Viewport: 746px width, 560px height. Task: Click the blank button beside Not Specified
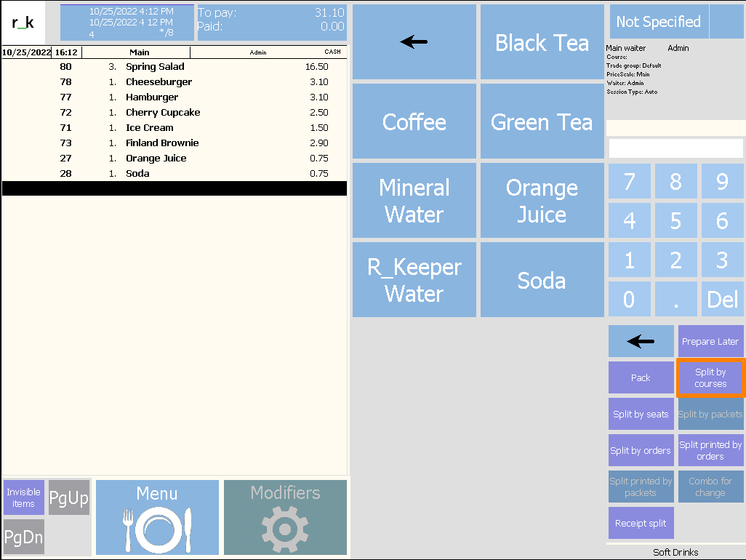(727, 21)
